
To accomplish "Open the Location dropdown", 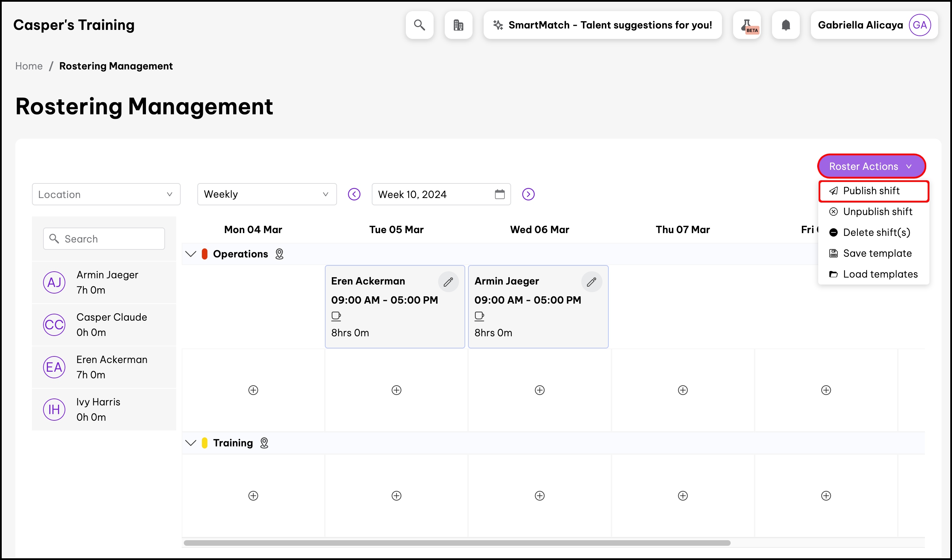I will click(106, 194).
